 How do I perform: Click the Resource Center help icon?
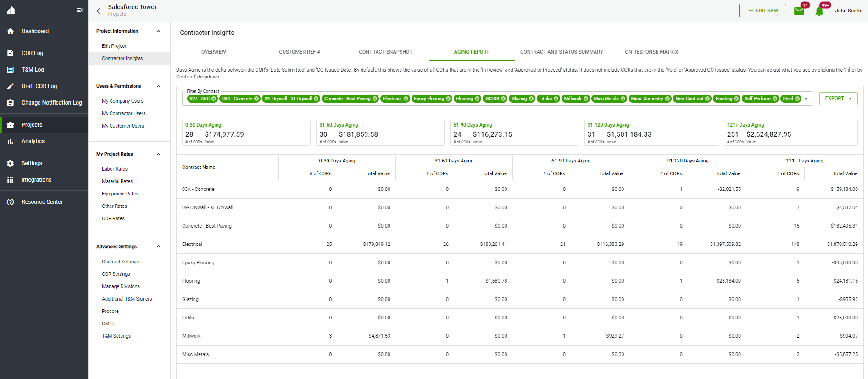click(11, 202)
